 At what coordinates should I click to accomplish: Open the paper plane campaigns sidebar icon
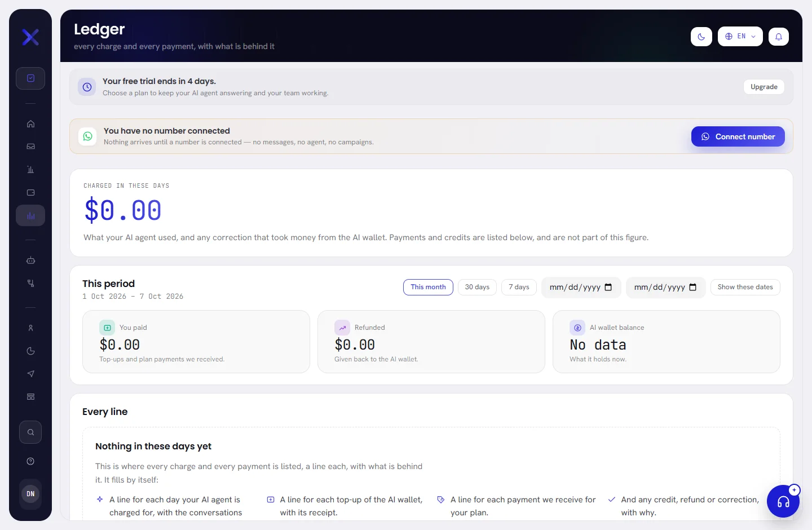[x=30, y=374]
